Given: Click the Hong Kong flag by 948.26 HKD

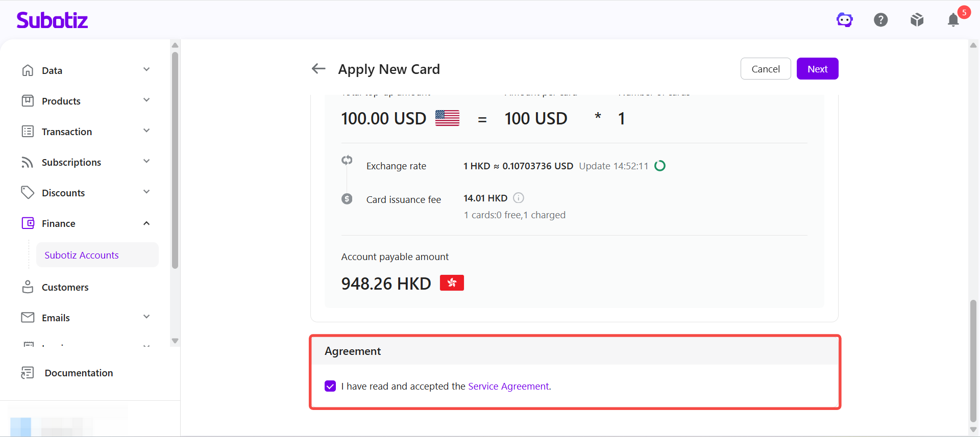Looking at the screenshot, I should pos(452,282).
